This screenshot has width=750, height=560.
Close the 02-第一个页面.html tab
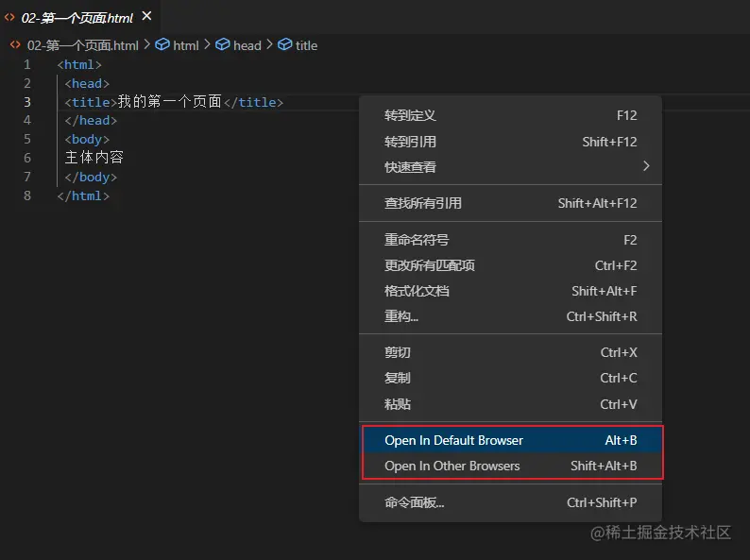coord(146,16)
